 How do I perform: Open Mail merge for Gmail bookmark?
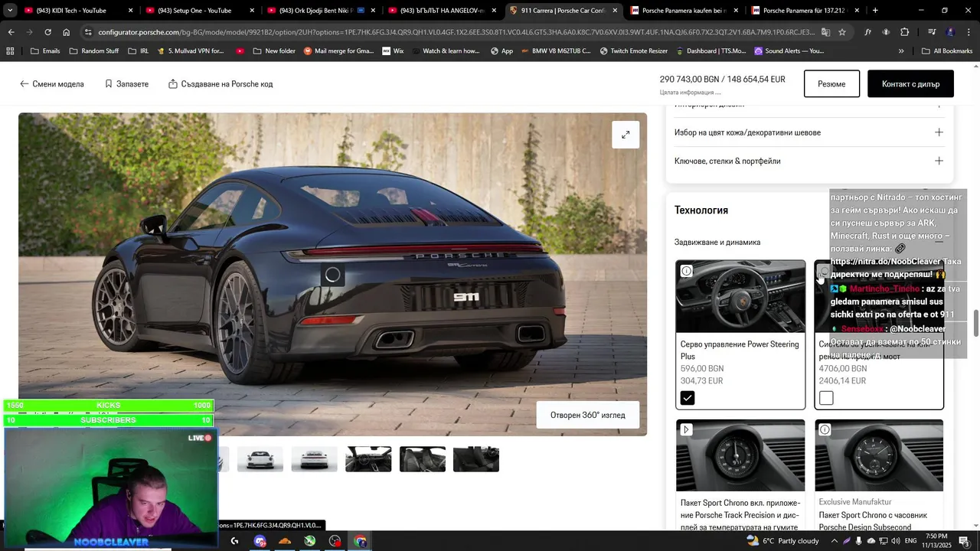point(338,51)
